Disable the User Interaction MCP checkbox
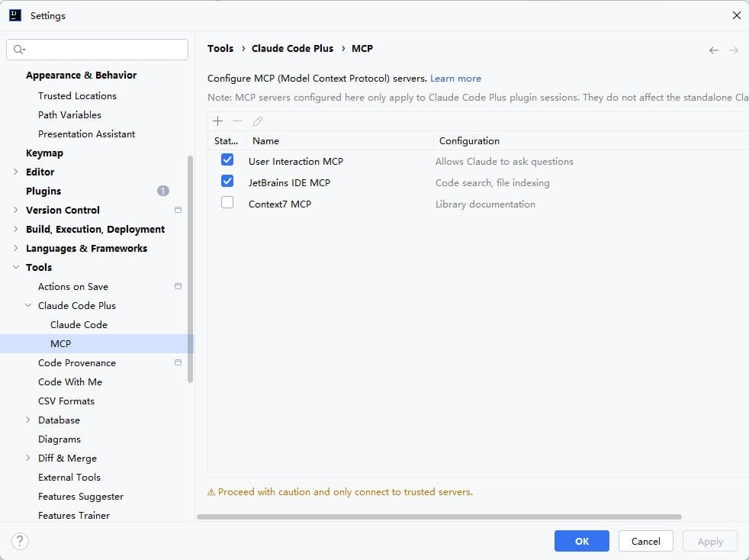The width and height of the screenshot is (749, 560). click(227, 160)
